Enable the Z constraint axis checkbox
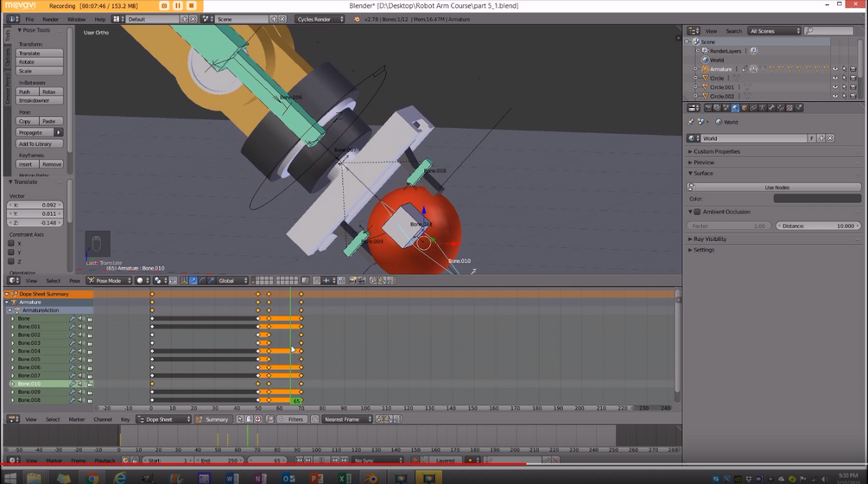 point(11,261)
